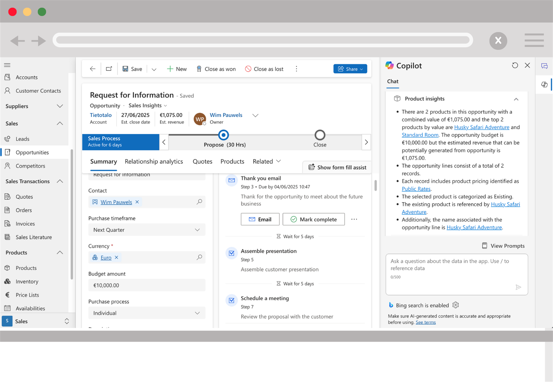Open the See terms link
This screenshot has height=392, width=553.
[426, 322]
